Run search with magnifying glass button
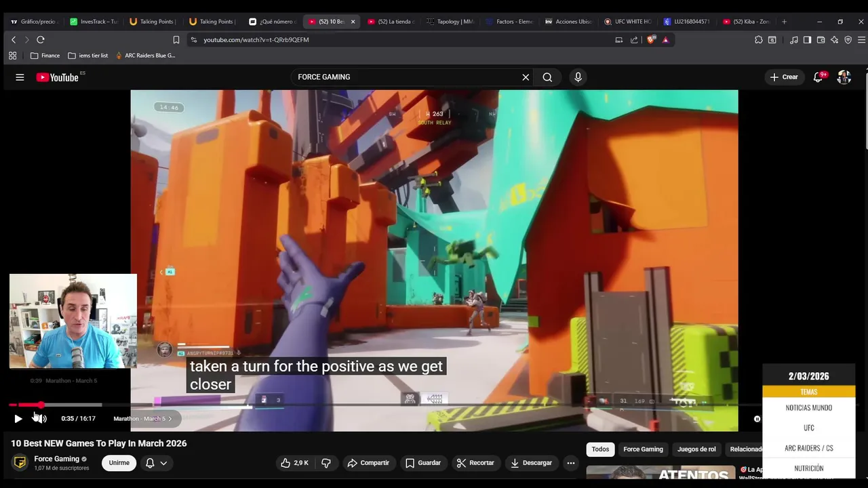This screenshot has width=868, height=488. coord(547,77)
